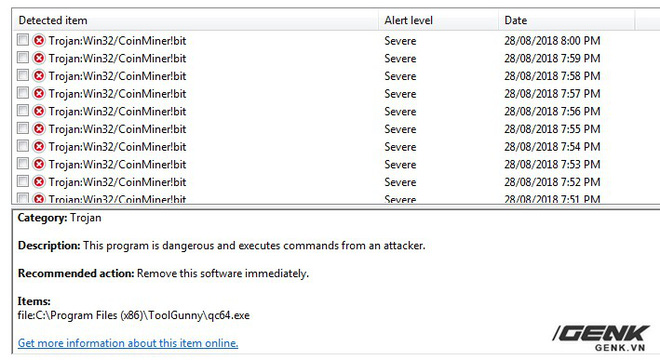Click the Severe alert level on the 7:59 PM row
660x360 pixels.
click(x=400, y=59)
